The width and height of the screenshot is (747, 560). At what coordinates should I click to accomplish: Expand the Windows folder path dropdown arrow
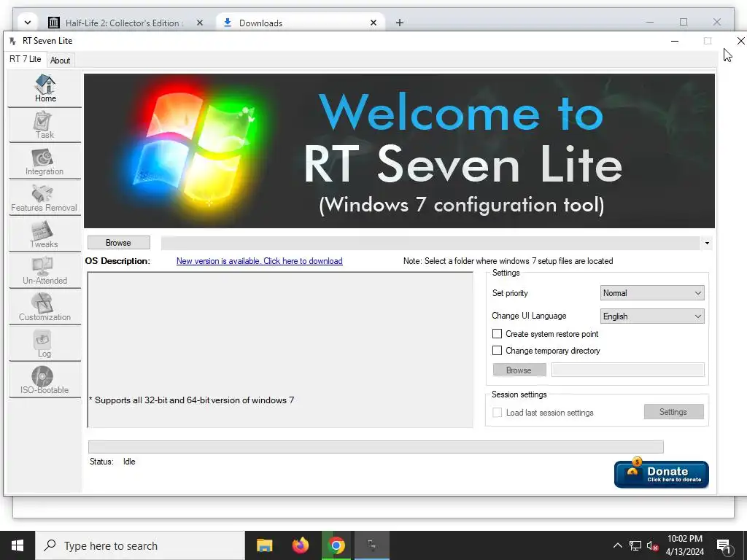pos(707,243)
